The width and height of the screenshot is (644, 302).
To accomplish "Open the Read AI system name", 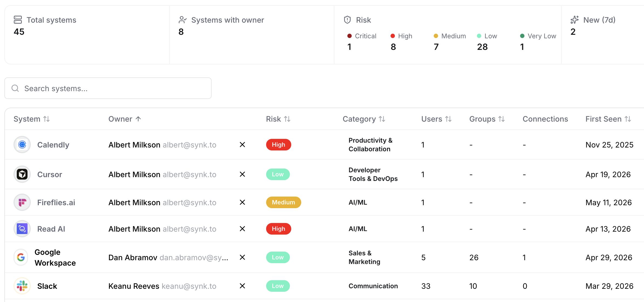I will pos(51,229).
